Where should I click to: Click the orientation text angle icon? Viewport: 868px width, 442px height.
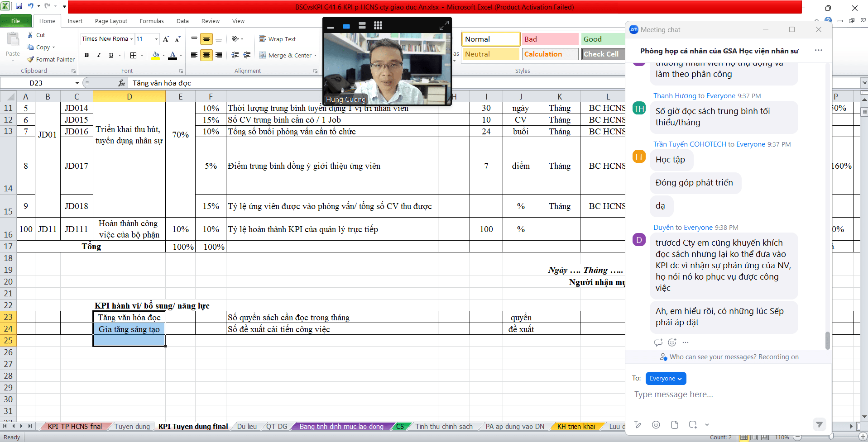pyautogui.click(x=235, y=39)
